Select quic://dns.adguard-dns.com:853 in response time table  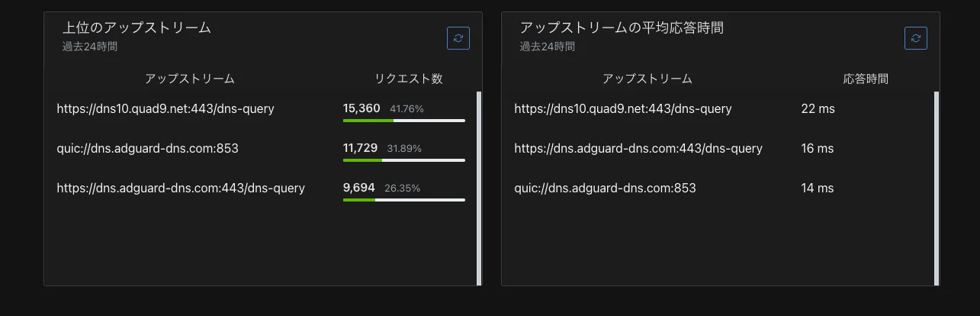click(605, 189)
